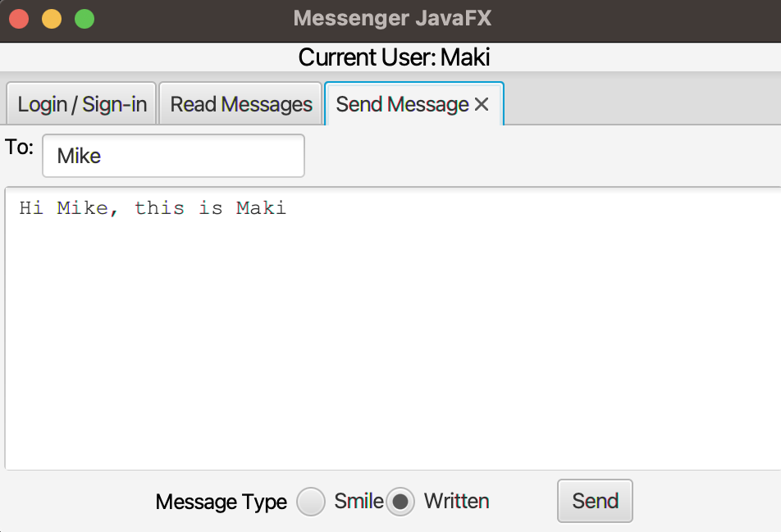Select the Smile message type radio button
Viewport: 781px width, 532px height.
pyautogui.click(x=311, y=502)
